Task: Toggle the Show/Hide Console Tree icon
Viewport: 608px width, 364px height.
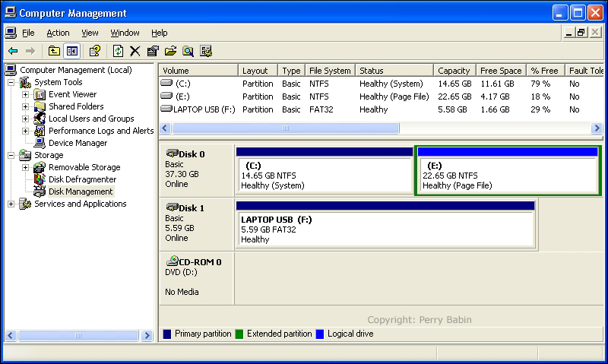Action: click(72, 51)
